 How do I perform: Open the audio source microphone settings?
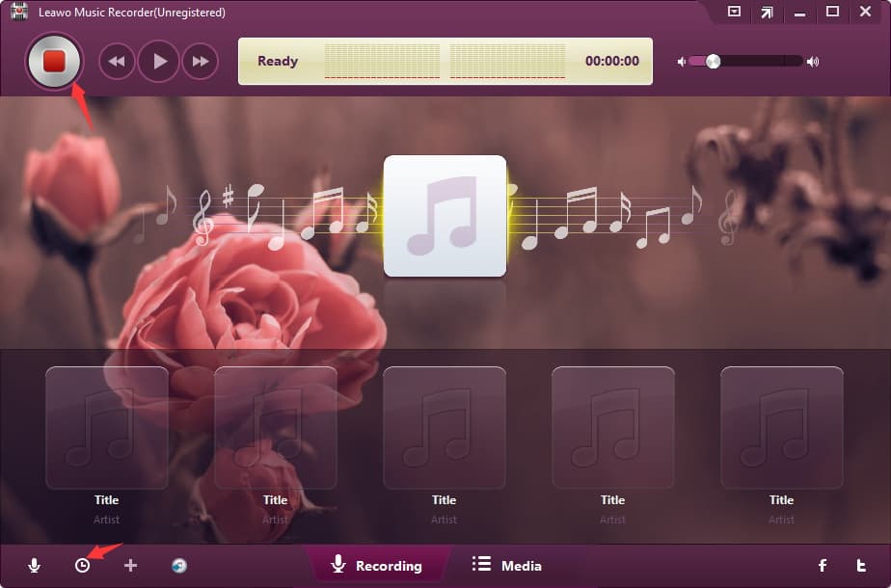tap(35, 566)
